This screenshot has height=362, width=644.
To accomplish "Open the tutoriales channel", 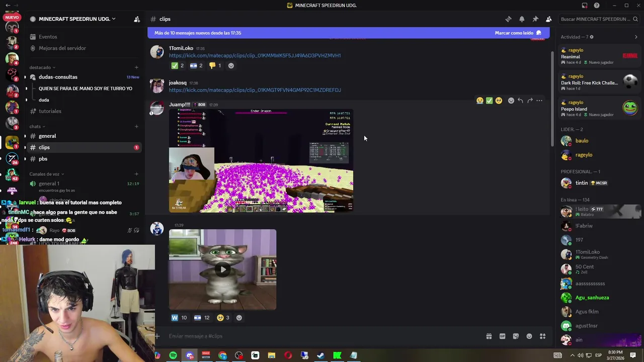I will click(84, 111).
